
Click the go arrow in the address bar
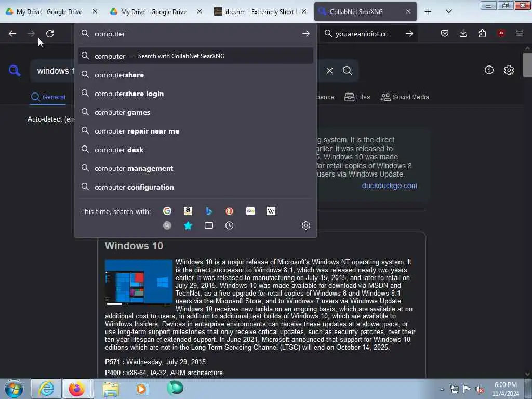[305, 34]
